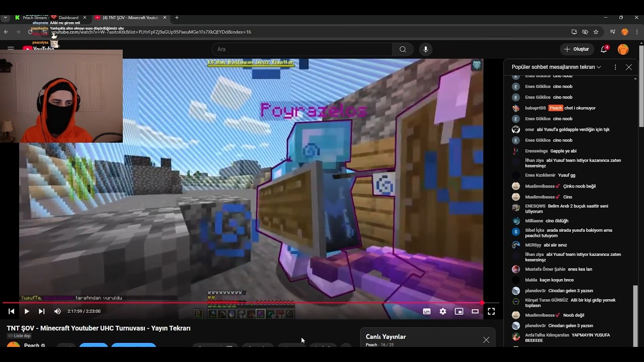Go back in browser history

[6, 32]
